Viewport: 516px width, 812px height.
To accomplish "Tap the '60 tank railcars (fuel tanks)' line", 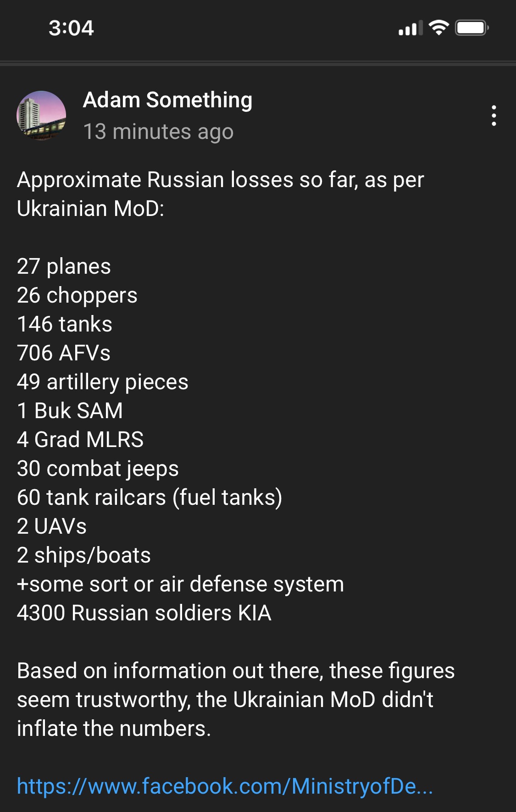I will 150,498.
